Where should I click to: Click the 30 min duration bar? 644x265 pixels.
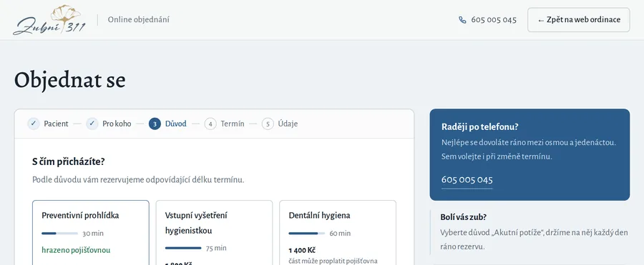[59, 234]
